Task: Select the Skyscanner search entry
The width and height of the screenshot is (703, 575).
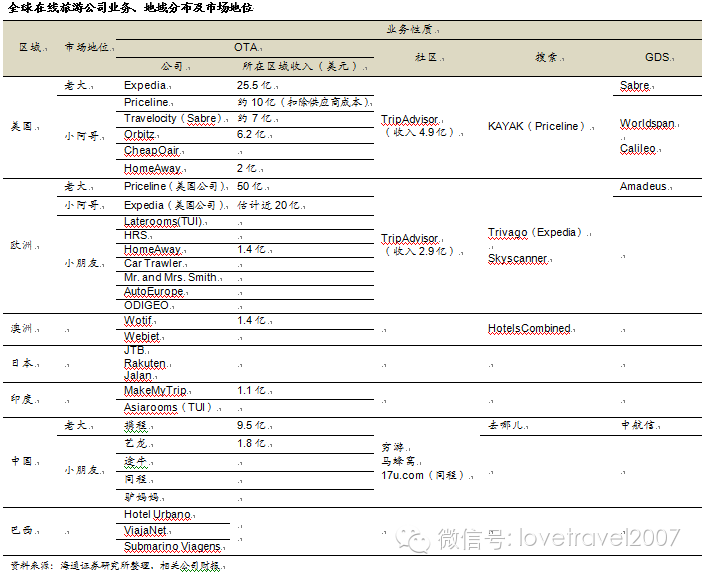Action: 518,259
